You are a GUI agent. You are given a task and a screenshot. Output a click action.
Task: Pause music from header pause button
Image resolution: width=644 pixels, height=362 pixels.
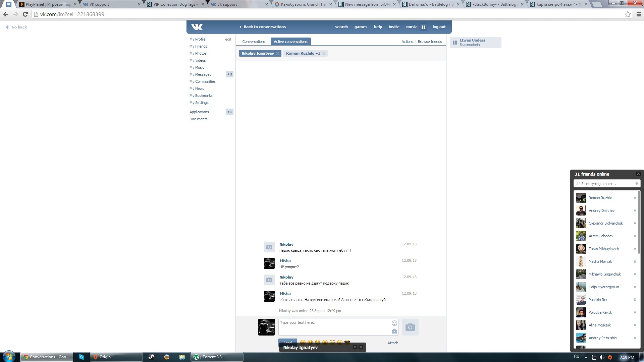(x=423, y=27)
